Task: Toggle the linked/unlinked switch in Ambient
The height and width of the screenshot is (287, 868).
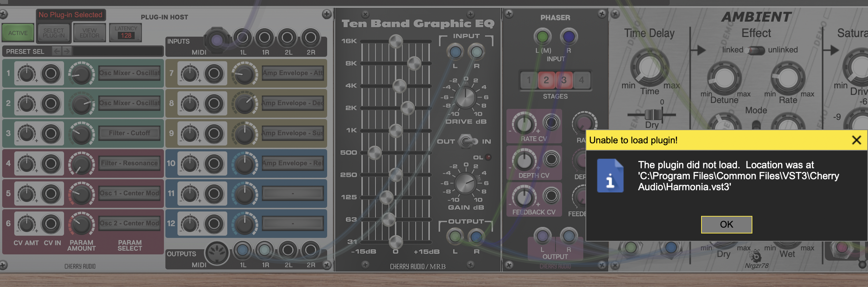Action: (756, 50)
